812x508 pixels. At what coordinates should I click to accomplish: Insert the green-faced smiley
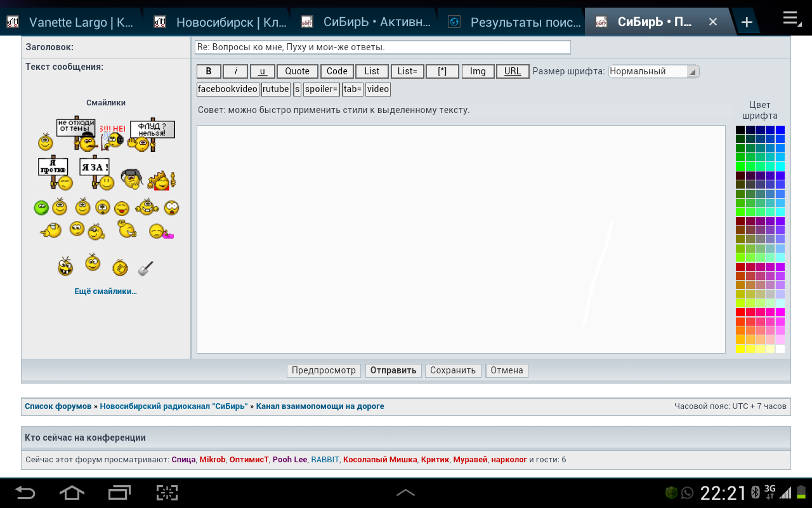click(41, 208)
